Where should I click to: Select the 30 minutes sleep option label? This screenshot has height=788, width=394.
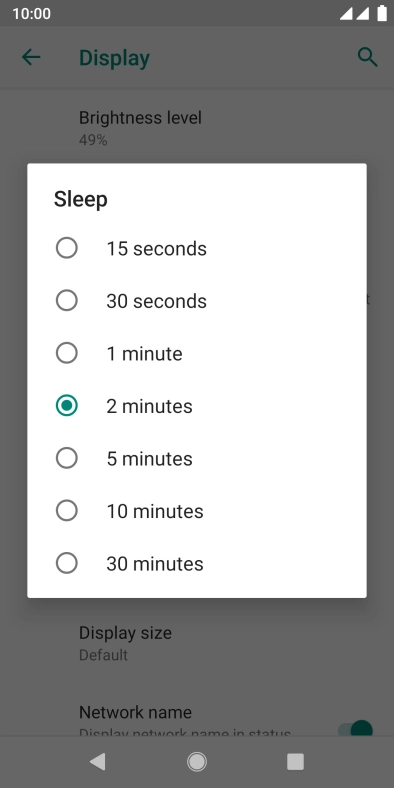[155, 564]
